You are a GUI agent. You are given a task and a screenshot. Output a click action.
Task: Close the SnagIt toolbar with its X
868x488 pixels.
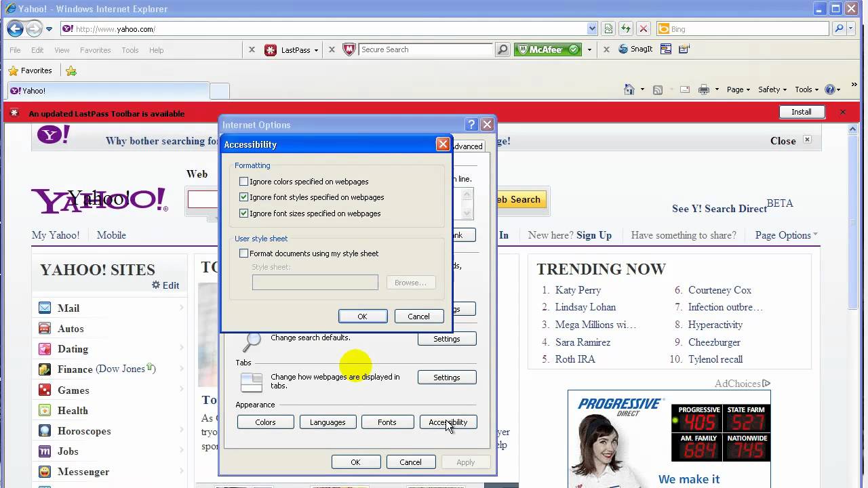pos(606,49)
